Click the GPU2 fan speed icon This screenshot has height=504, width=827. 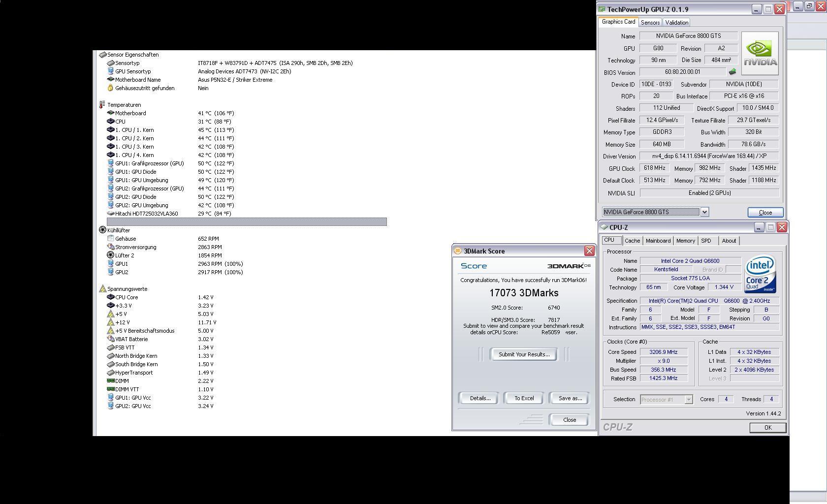click(110, 272)
